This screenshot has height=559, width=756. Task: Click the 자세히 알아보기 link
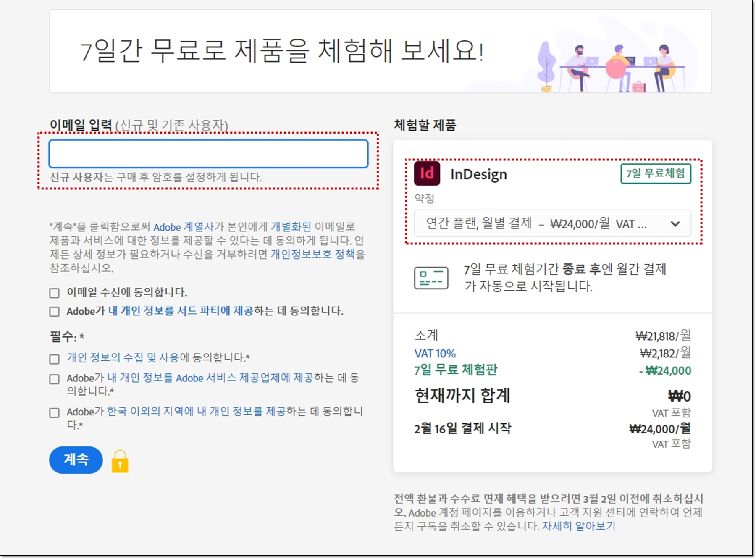tap(578, 526)
